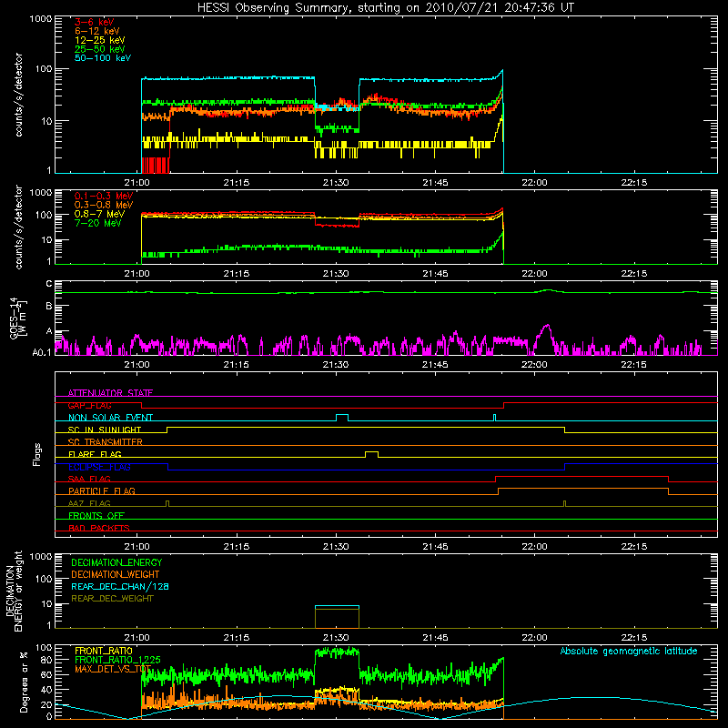Click the HESSI Observing Summary title text
This screenshot has width=728, height=728.
pos(385,8)
